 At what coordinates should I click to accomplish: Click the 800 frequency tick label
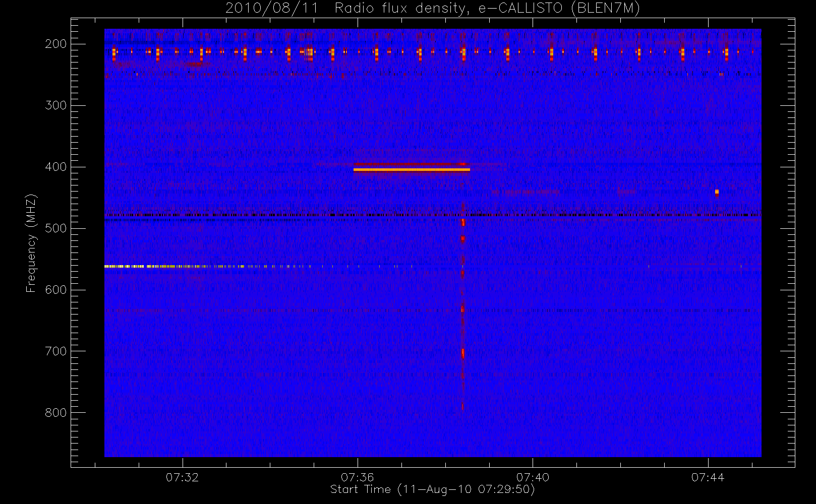(56, 413)
